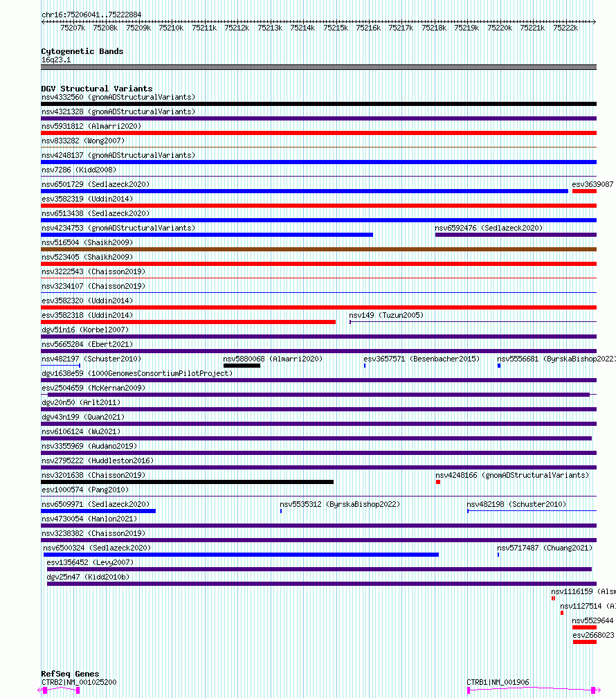Viewport: 616px width, 698px height.
Task: Open esv1000574 (Pang2010) label
Action: (x=85, y=490)
